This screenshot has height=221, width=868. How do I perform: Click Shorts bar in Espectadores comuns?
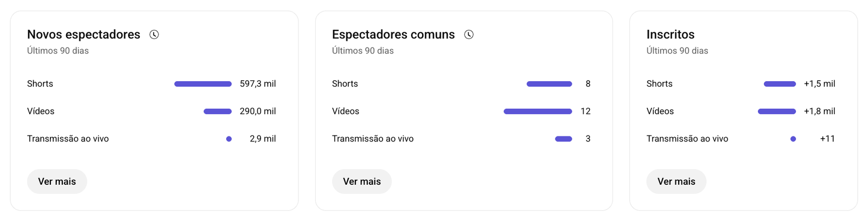point(549,84)
